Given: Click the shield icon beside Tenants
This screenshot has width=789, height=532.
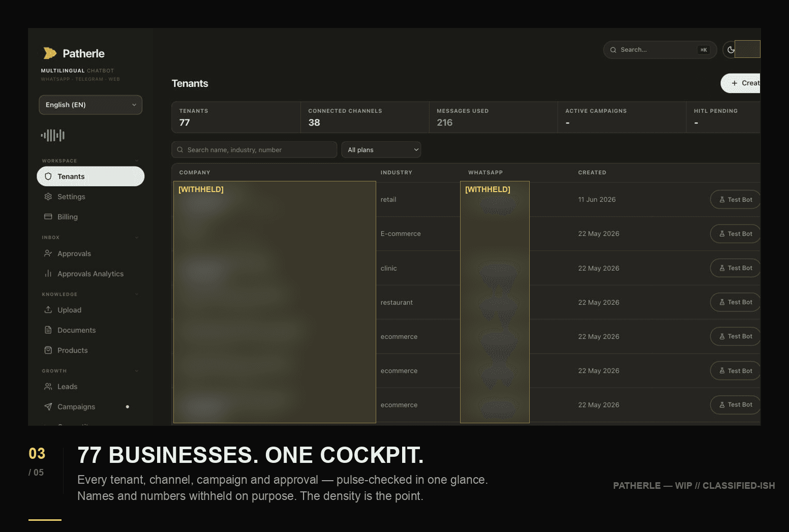Looking at the screenshot, I should (x=48, y=176).
